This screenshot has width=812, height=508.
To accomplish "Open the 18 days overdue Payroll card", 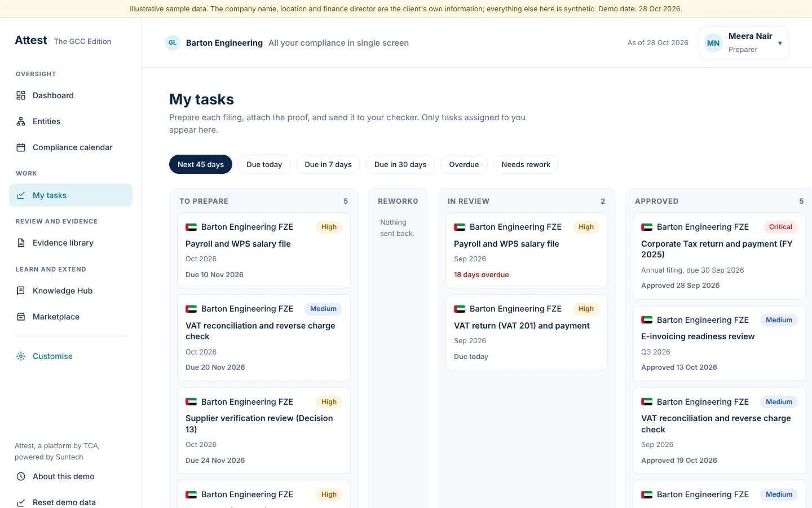I will click(x=527, y=251).
